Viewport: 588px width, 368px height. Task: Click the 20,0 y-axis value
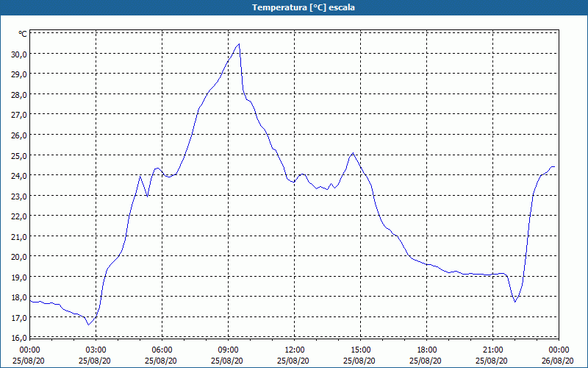click(x=20, y=257)
